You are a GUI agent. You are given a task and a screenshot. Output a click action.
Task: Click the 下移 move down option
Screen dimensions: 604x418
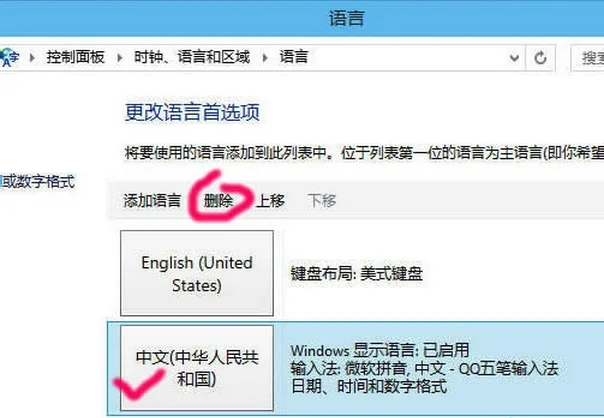[x=322, y=201]
